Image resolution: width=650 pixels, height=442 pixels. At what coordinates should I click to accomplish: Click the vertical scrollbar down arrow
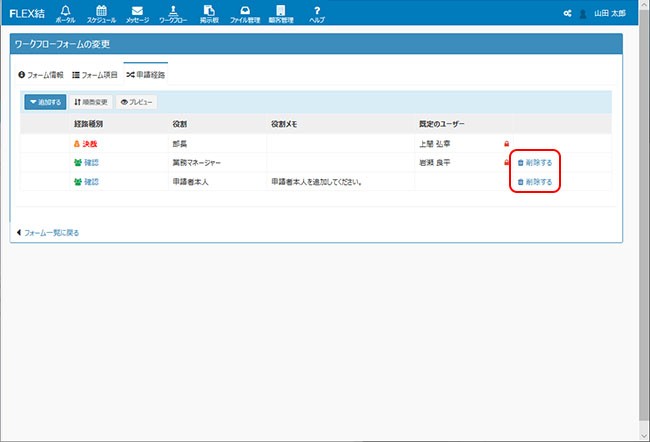pyautogui.click(x=644, y=436)
